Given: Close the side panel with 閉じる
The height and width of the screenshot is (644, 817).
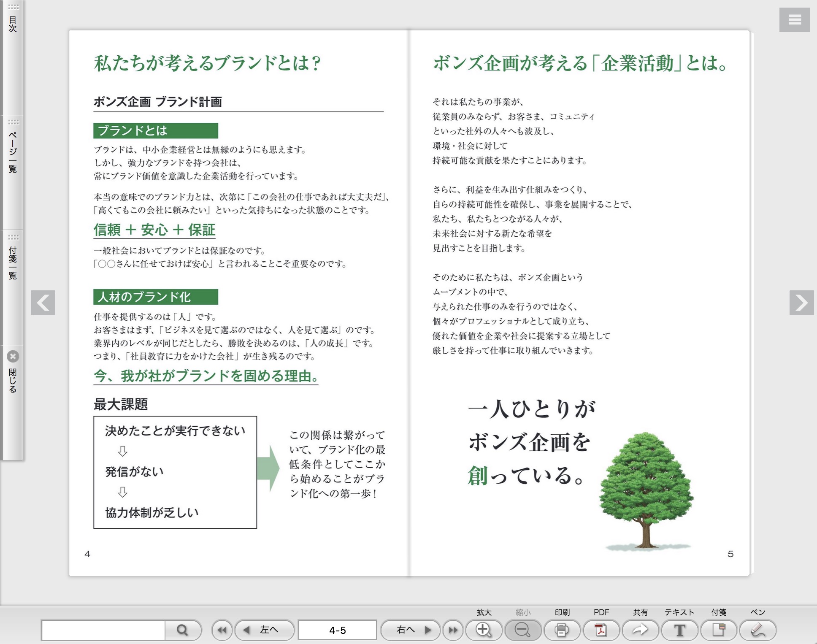Looking at the screenshot, I should pos(12,402).
